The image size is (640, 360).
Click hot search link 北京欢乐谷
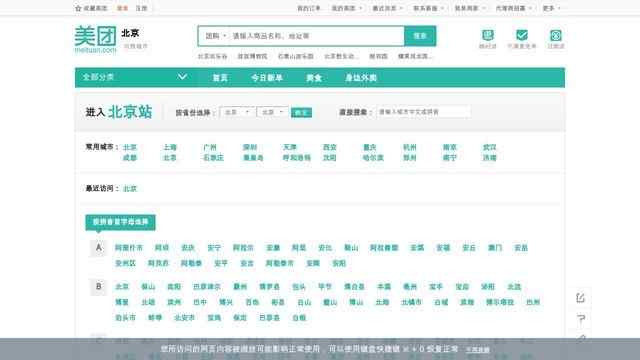coord(212,56)
